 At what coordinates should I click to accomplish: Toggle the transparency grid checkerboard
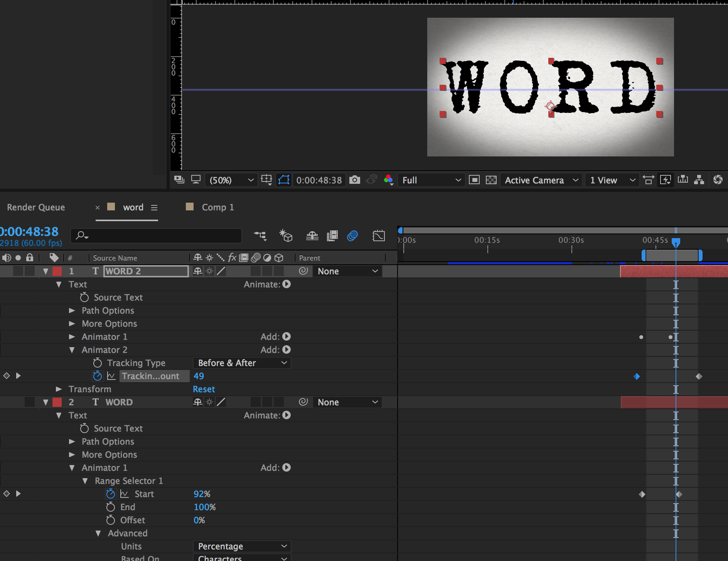(491, 180)
